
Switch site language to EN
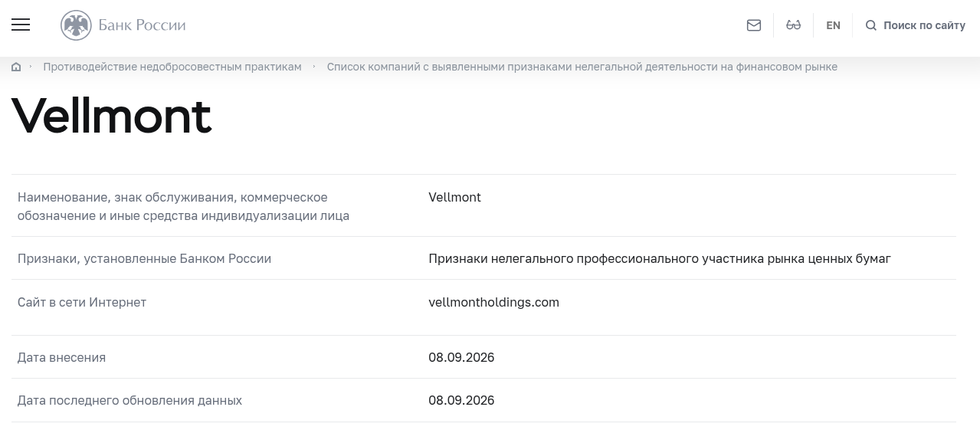[x=833, y=25]
